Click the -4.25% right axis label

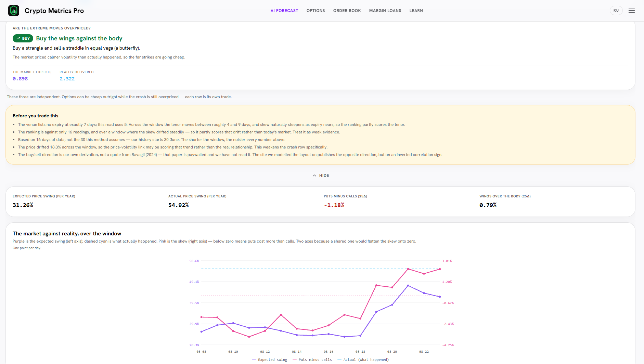click(x=448, y=345)
